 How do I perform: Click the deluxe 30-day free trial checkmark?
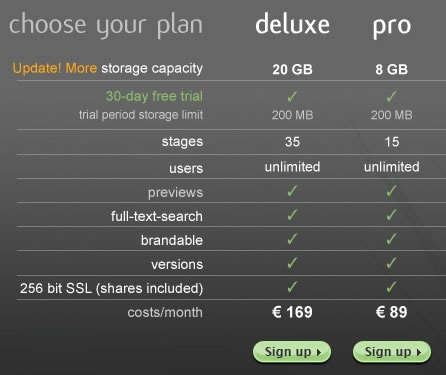[292, 97]
